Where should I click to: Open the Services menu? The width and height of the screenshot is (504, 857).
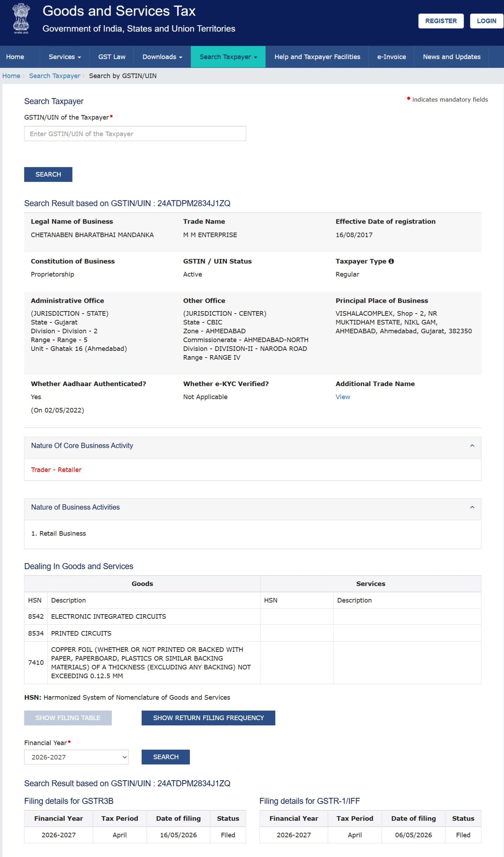coord(65,57)
